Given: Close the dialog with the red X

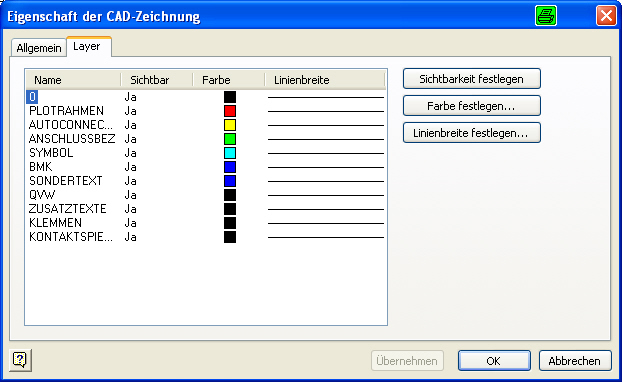Looking at the screenshot, I should pos(606,16).
